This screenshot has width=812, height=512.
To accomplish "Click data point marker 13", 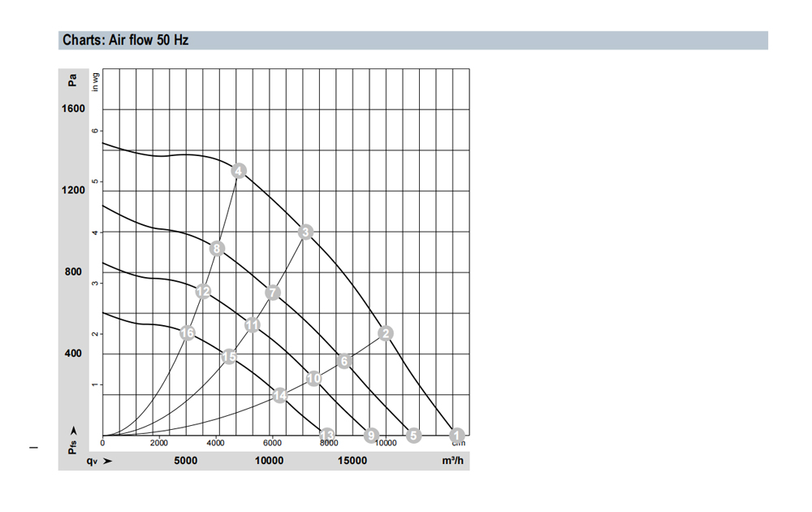I will pyautogui.click(x=327, y=436).
